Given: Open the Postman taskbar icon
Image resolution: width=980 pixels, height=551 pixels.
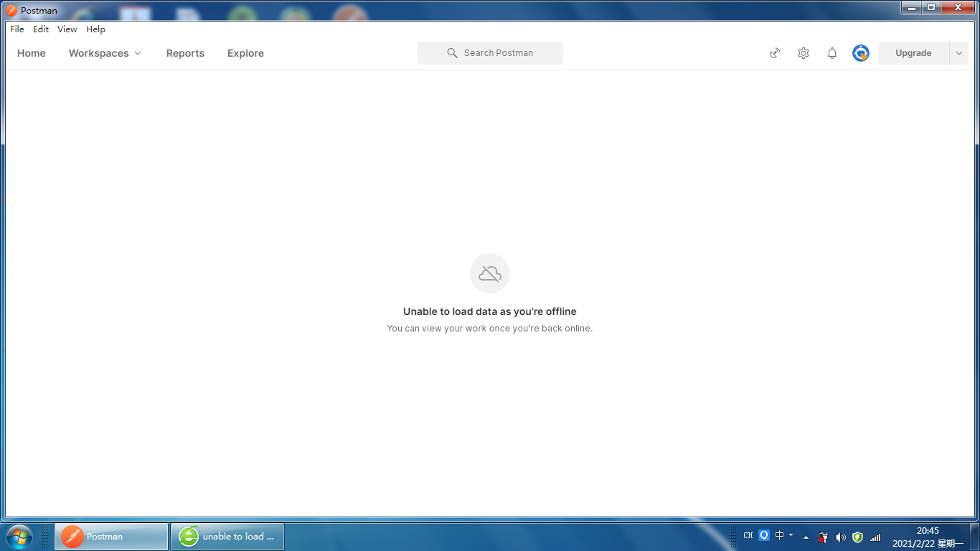Looking at the screenshot, I should pyautogui.click(x=110, y=536).
